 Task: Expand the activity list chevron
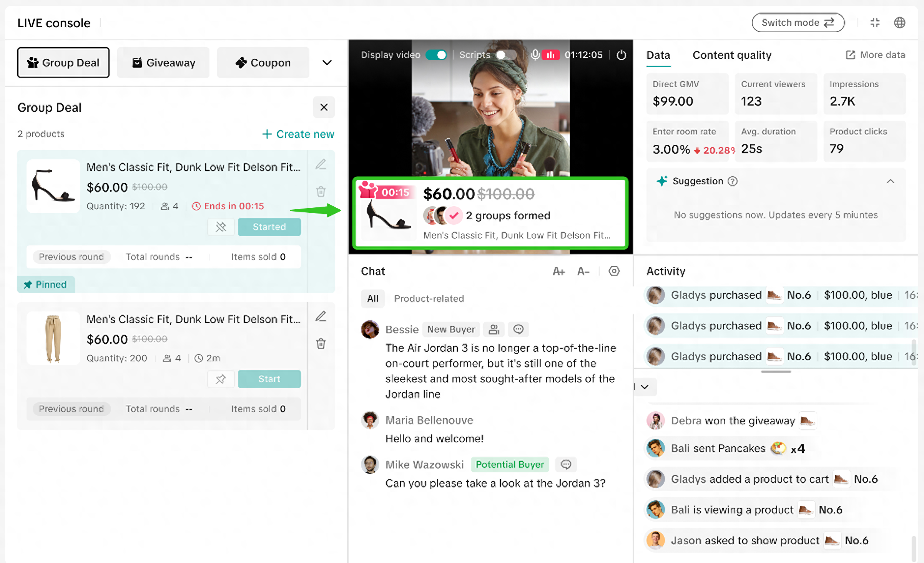(645, 387)
